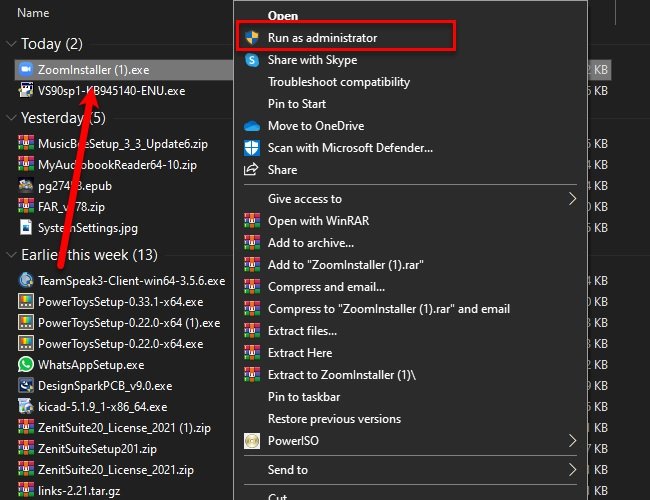The image size is (650, 500).
Task: Click the shield icon beside Run as administrator
Action: [252, 38]
